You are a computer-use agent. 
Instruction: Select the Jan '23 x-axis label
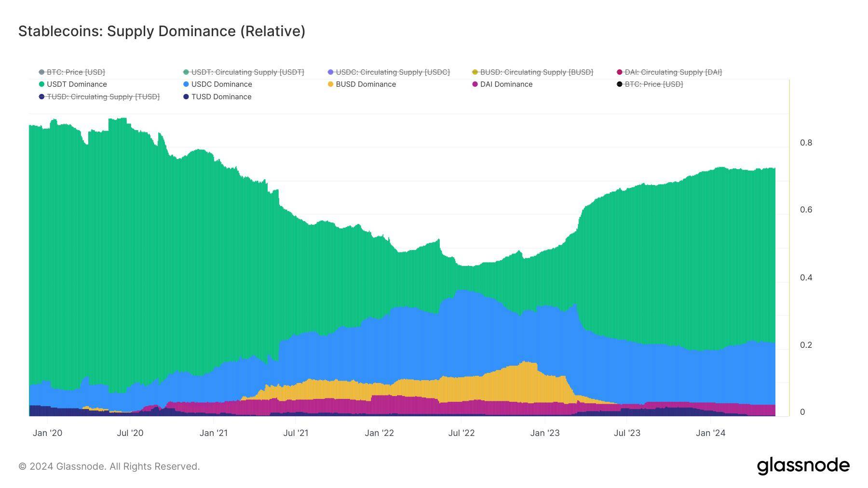(x=545, y=433)
